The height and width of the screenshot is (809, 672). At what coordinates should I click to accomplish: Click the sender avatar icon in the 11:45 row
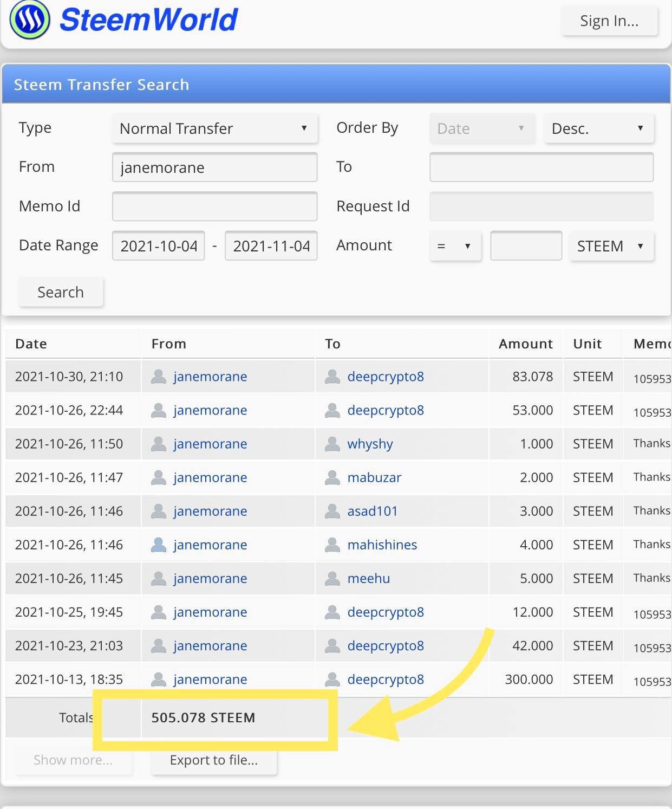pos(158,578)
